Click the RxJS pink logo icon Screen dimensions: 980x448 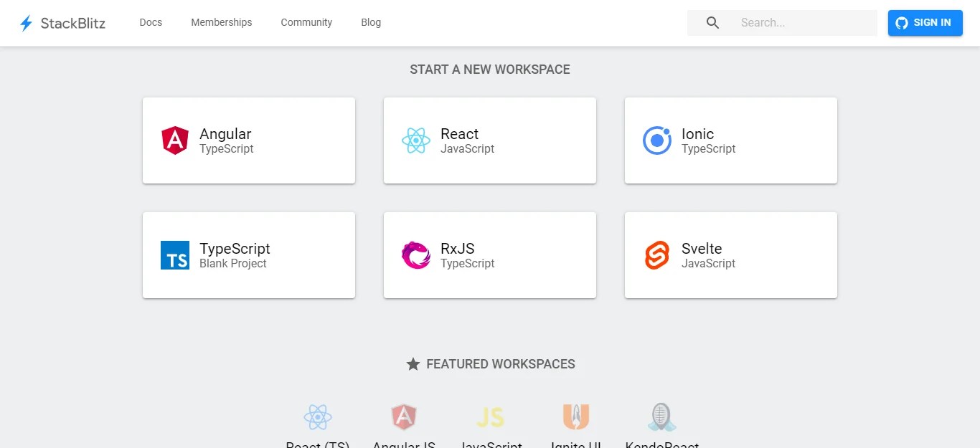coord(416,255)
